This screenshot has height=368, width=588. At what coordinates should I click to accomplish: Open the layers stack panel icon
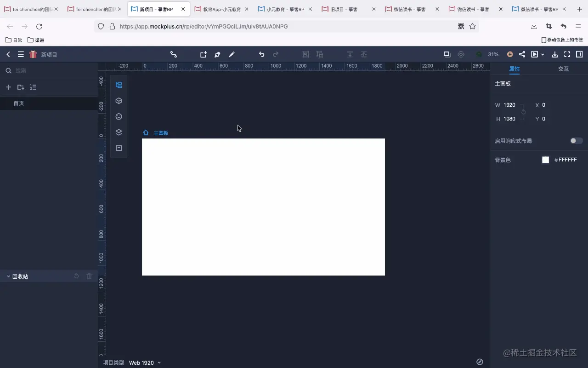pyautogui.click(x=119, y=132)
